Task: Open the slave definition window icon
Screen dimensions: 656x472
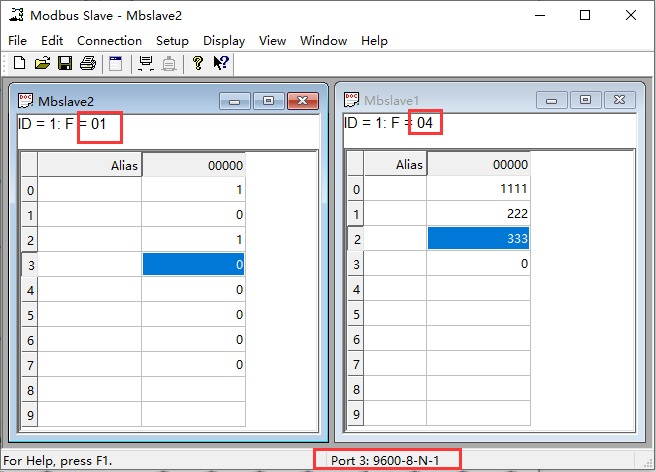Action: pyautogui.click(x=115, y=63)
